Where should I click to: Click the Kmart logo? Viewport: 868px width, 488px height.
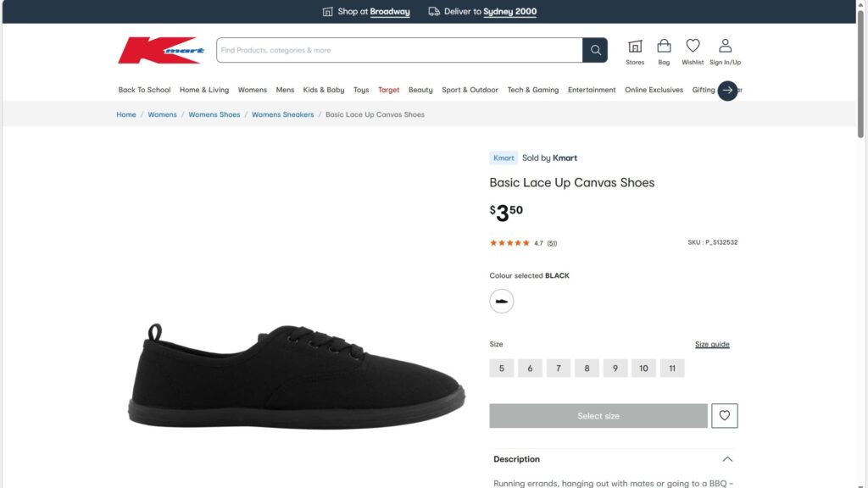(x=161, y=50)
